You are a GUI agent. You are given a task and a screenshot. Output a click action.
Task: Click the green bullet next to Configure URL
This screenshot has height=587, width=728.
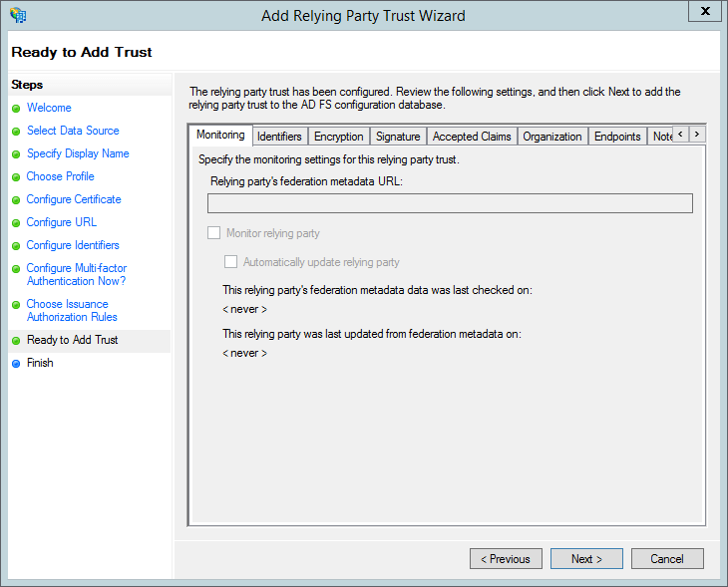(x=16, y=223)
